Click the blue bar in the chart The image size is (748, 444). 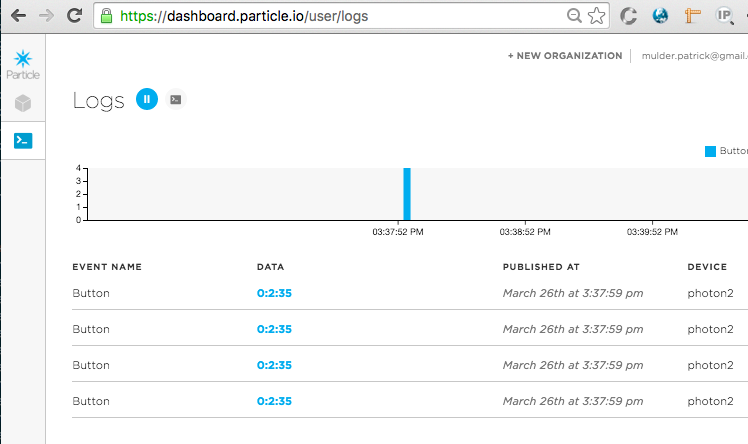tap(407, 193)
